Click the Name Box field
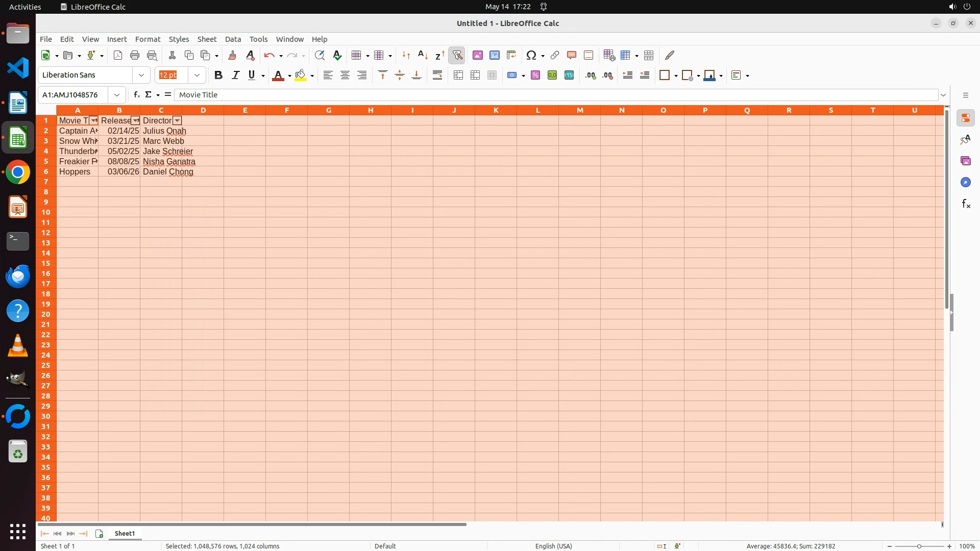980x551 pixels. [x=73, y=94]
